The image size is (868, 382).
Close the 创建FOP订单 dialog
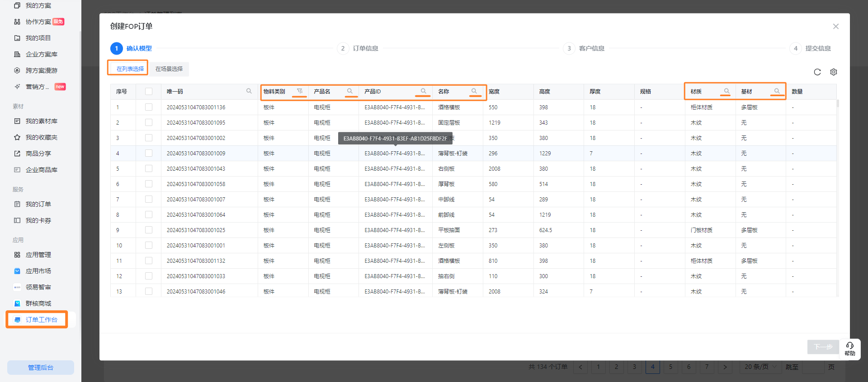pos(835,27)
